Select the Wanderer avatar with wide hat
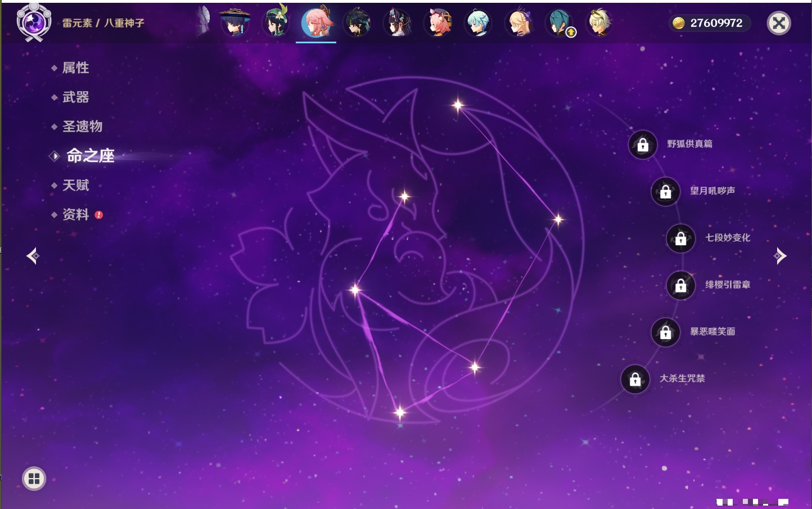 [x=234, y=22]
